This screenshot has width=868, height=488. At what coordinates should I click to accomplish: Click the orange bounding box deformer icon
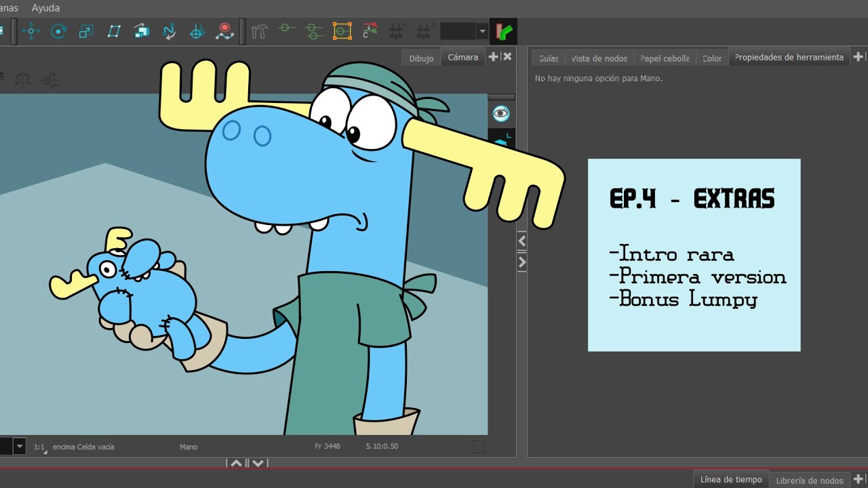tap(342, 31)
